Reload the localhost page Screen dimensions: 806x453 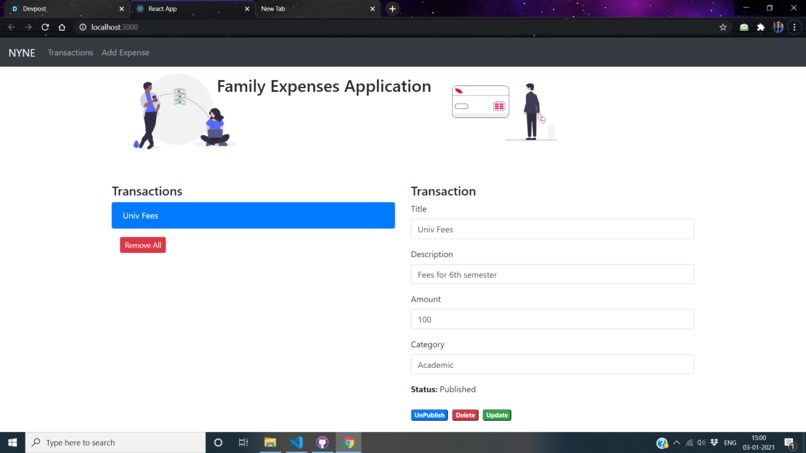tap(45, 27)
